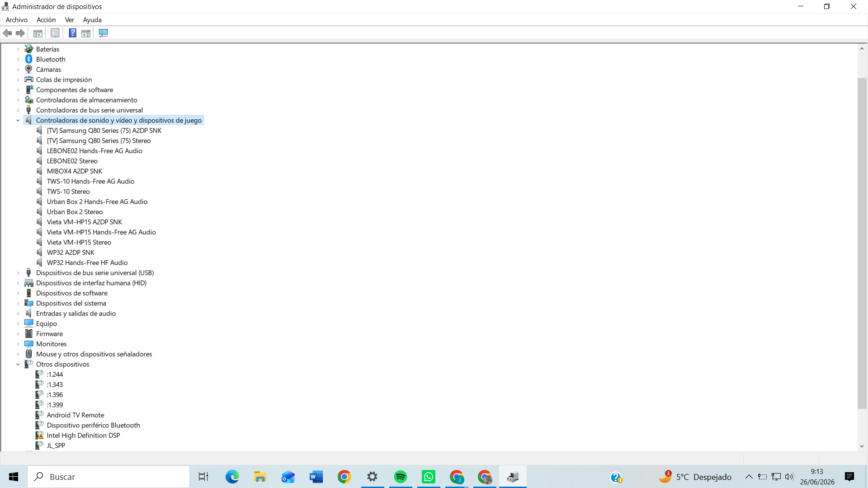Expand Dispositivos de interfaz humana (HID)

pyautogui.click(x=18, y=283)
